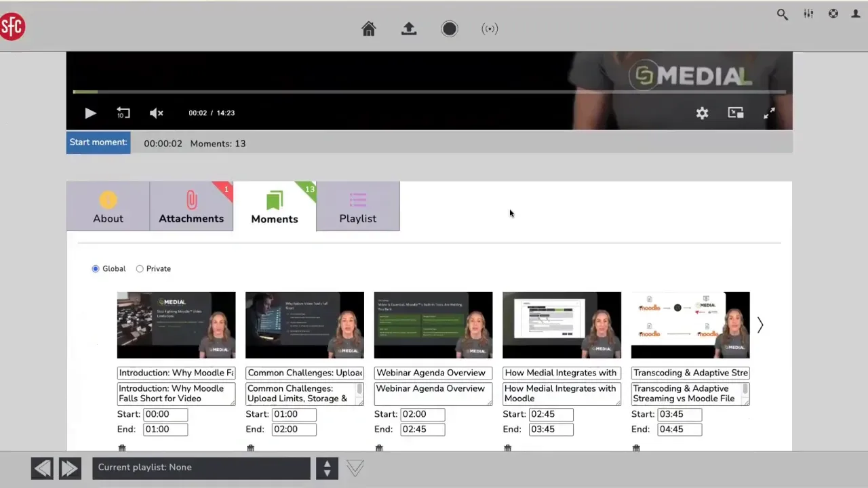868x488 pixels.
Task: Show next moments with right chevron
Action: (760, 325)
